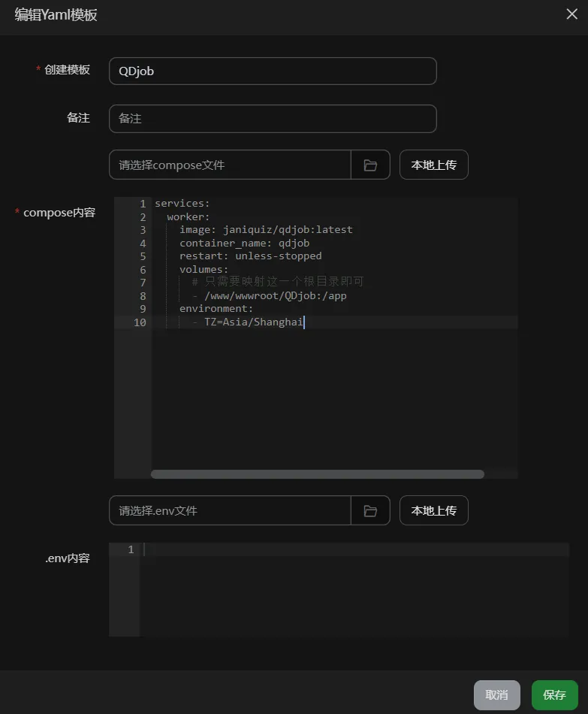Click the volume mapping /www/wwwroot/QDjob:/app line
Image resolution: width=588 pixels, height=714 pixels.
click(x=274, y=296)
